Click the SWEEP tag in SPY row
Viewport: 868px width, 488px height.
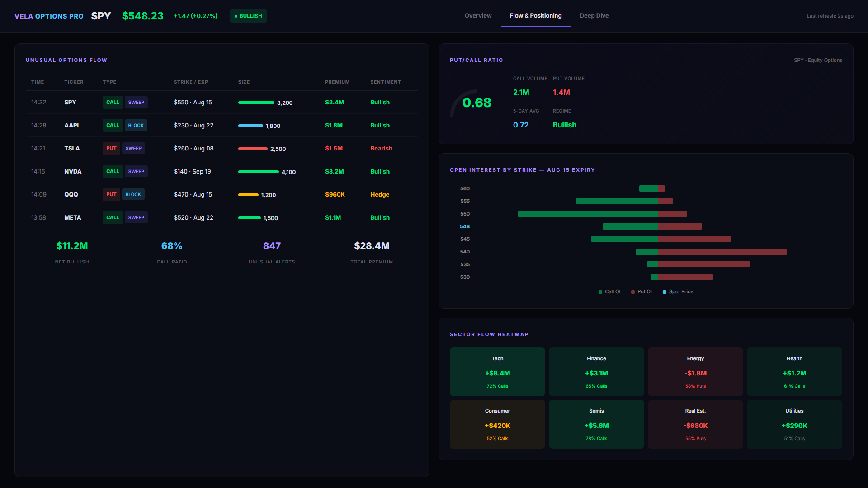coord(136,102)
